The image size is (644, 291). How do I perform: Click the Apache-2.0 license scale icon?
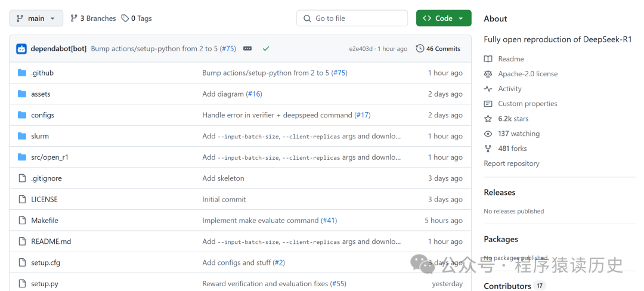(488, 74)
